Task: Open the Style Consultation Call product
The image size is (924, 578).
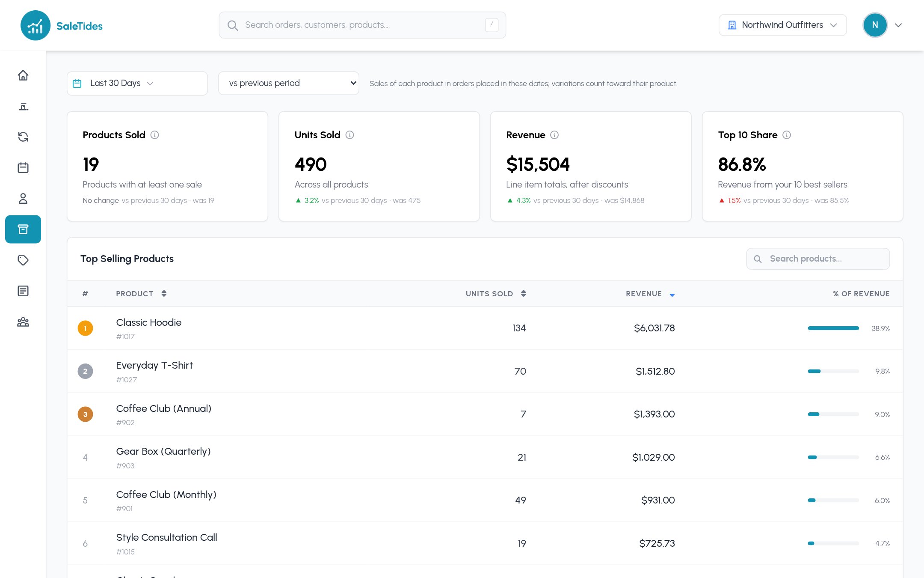Action: pyautogui.click(x=167, y=537)
